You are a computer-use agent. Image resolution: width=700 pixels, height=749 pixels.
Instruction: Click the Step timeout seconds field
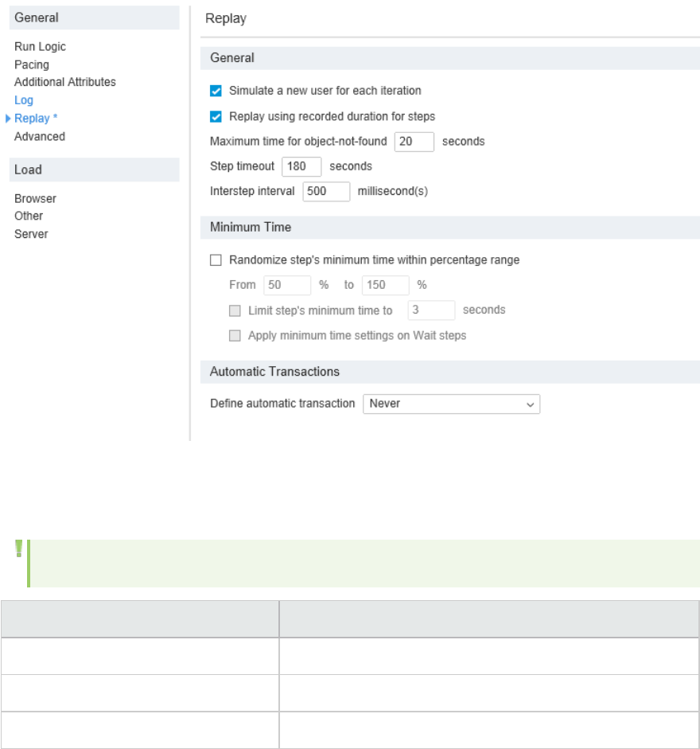click(301, 166)
